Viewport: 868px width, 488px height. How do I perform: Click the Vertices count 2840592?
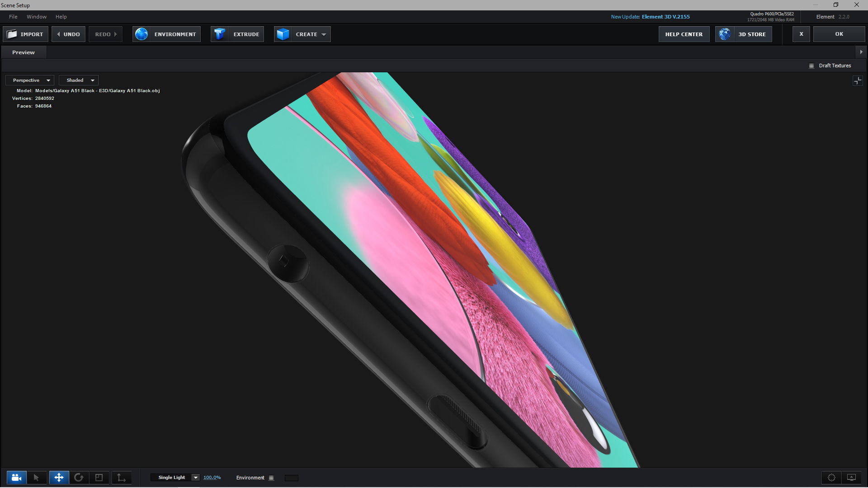[x=45, y=99]
